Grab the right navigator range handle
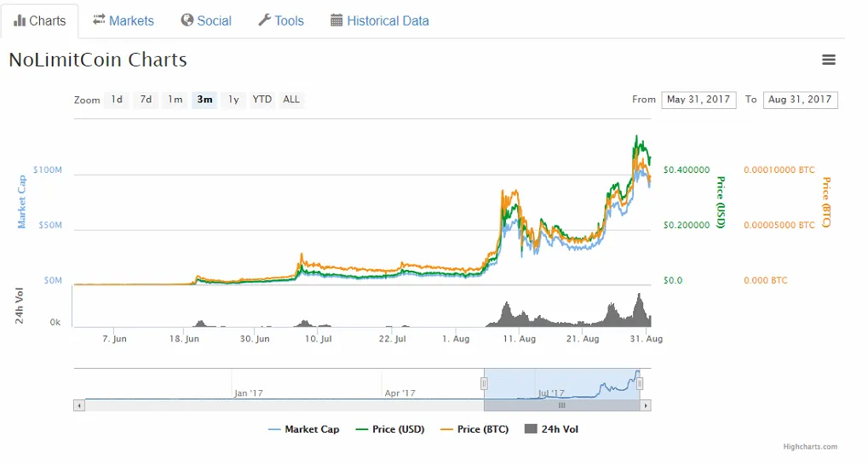 pyautogui.click(x=640, y=383)
